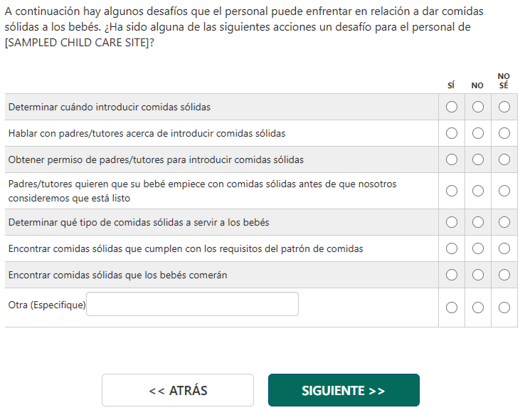Select NO for 'Determinar qué tipo de comidas'
The image size is (525, 420).
(478, 222)
